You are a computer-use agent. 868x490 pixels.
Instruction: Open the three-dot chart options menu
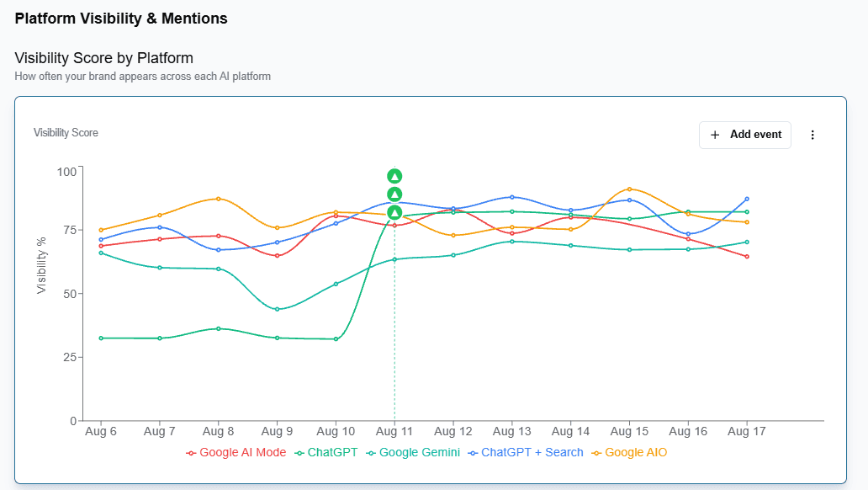[x=812, y=135]
